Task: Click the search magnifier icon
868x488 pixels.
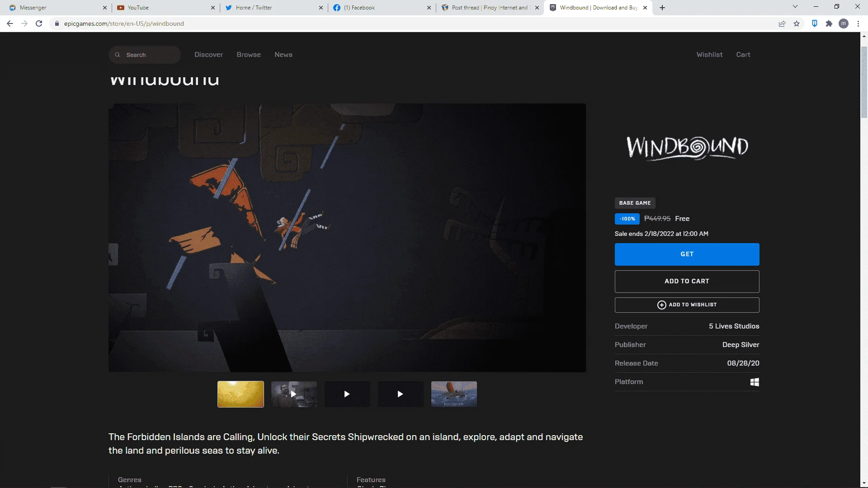Action: point(118,55)
